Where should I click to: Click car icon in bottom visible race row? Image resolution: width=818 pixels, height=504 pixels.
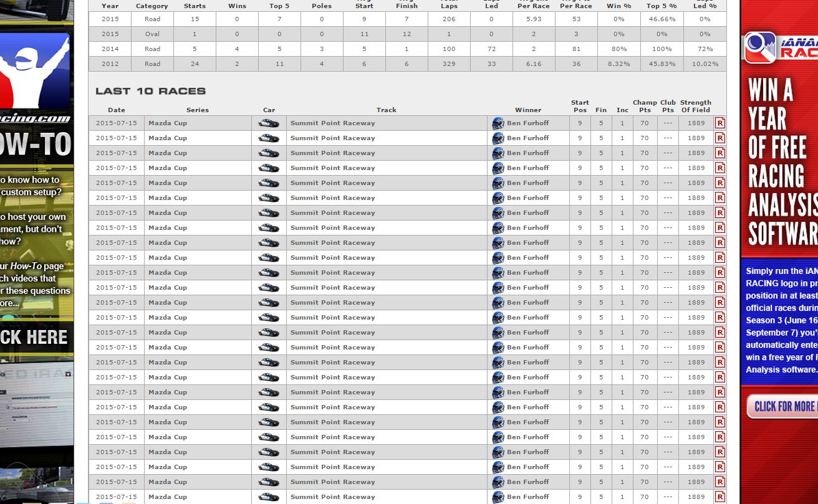pyautogui.click(x=269, y=497)
